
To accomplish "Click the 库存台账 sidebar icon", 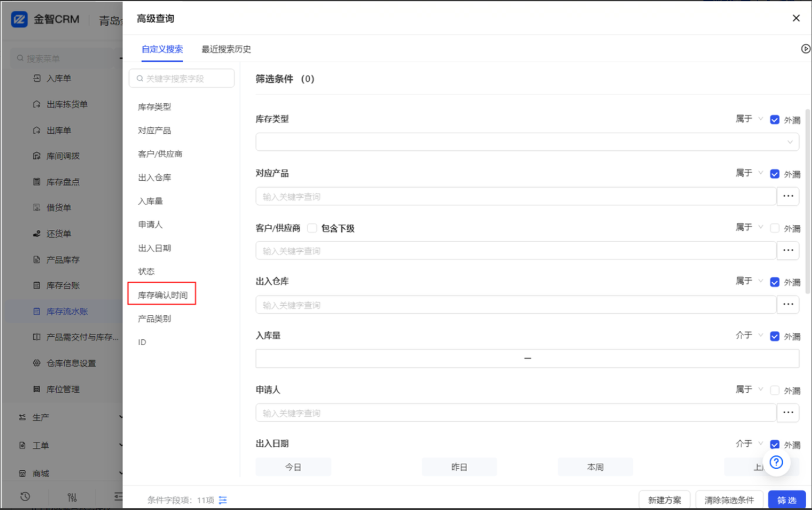I will 37,285.
